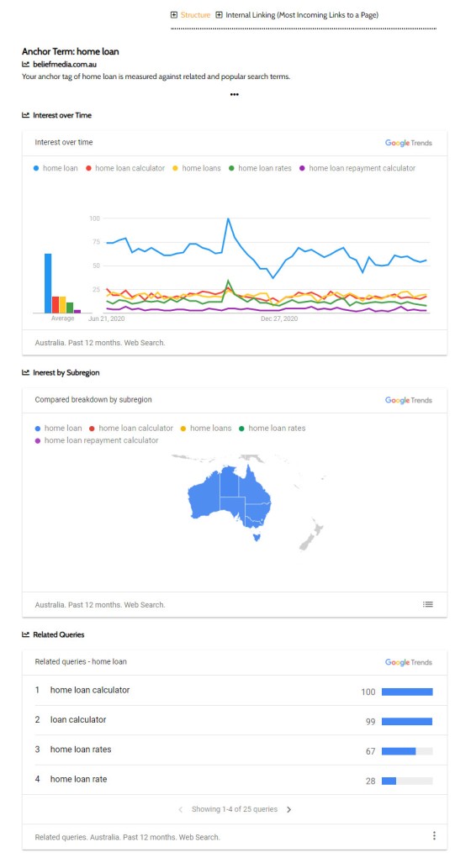Click chart icon next to Interest over Time

(25, 115)
